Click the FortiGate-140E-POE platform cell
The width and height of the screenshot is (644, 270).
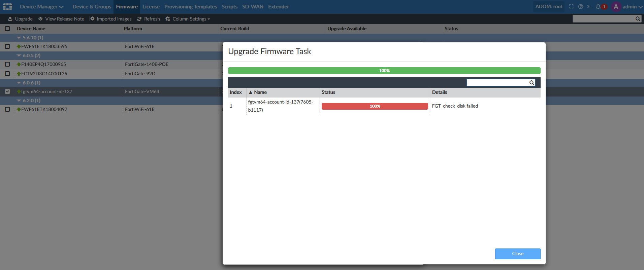[147, 64]
